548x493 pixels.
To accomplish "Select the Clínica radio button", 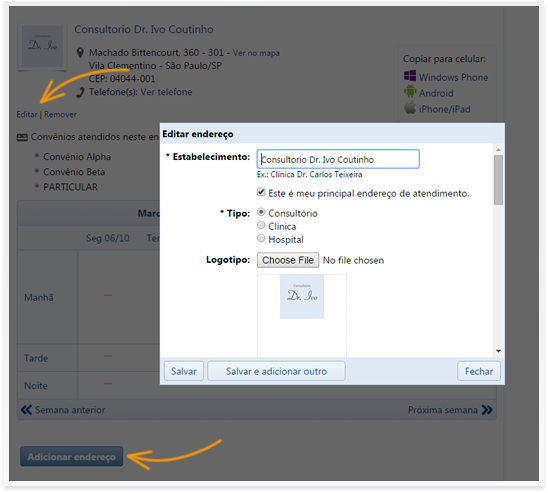I will pyautogui.click(x=261, y=225).
